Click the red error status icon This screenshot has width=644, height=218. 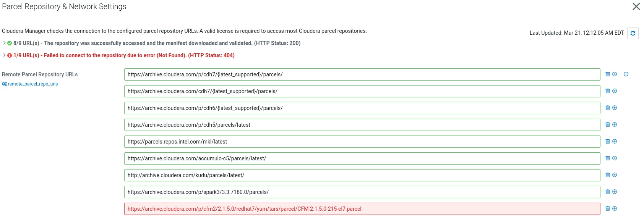[x=10, y=55]
